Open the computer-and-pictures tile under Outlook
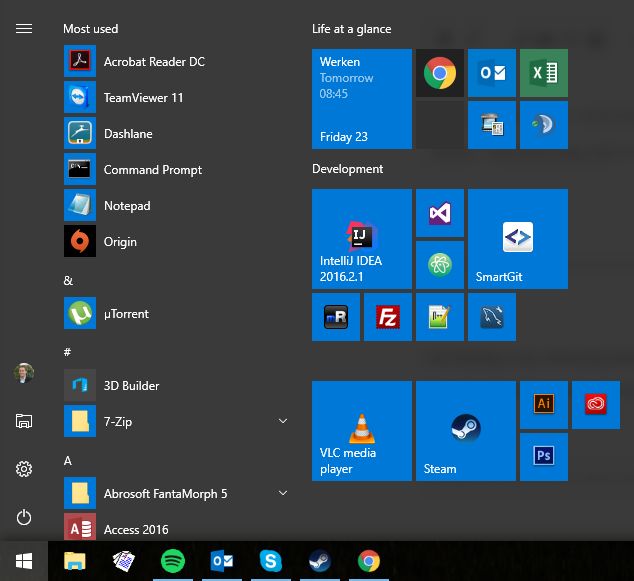This screenshot has width=634, height=581. click(492, 125)
